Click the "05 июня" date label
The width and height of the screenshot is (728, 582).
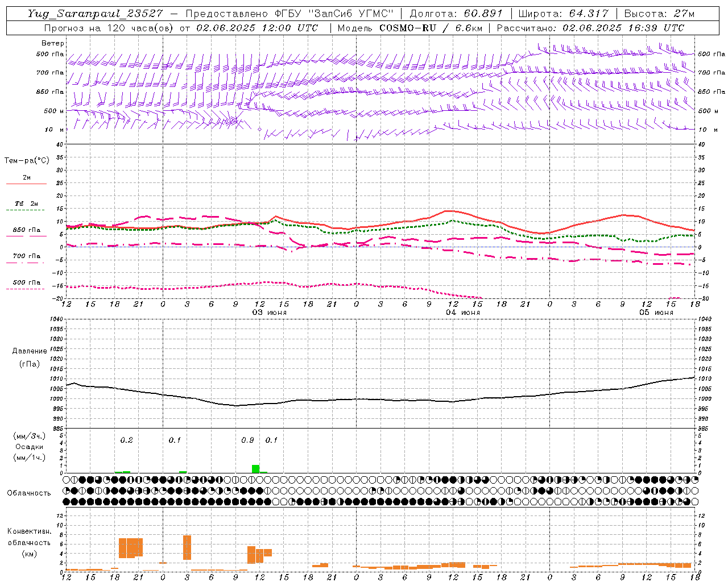pyautogui.click(x=656, y=313)
